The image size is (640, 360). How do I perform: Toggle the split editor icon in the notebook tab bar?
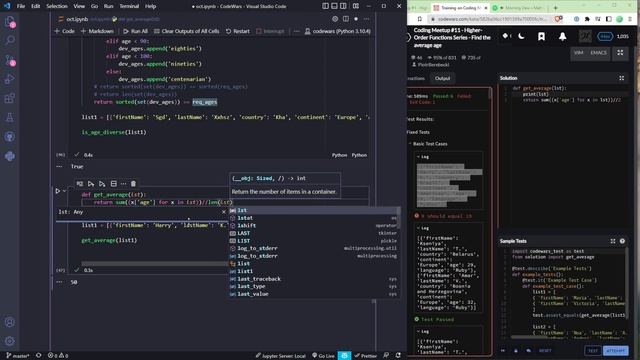(346, 19)
